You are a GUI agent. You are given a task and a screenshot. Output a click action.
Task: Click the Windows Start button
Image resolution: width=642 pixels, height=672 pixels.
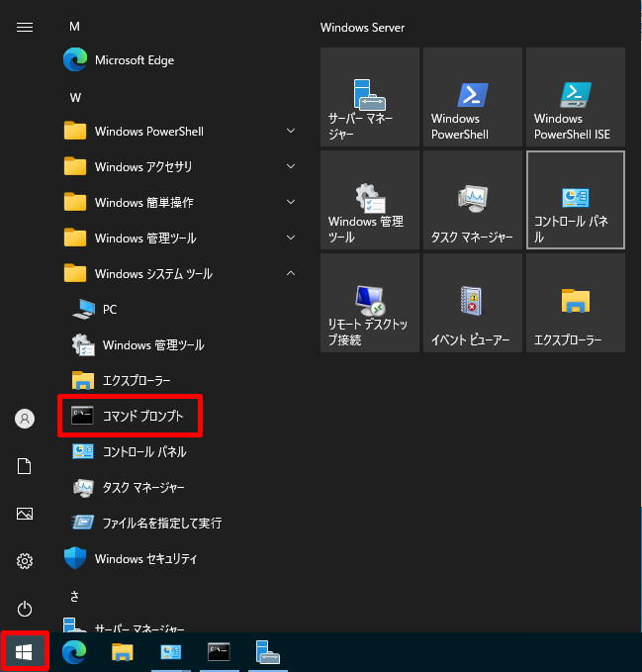click(25, 652)
